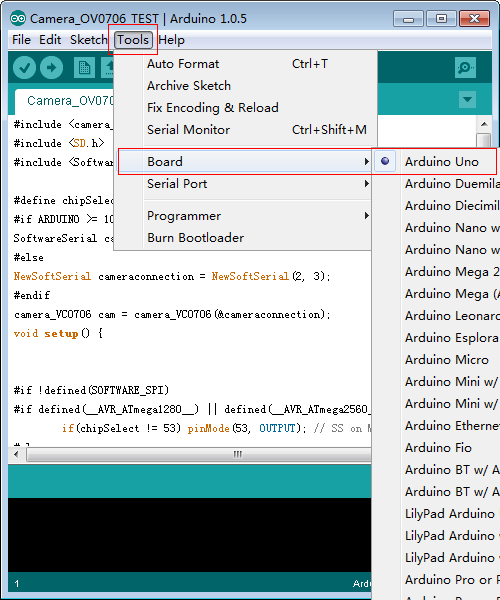Click the Arduino logo in title bar
Image resolution: width=500 pixels, height=600 pixels.
(18, 18)
